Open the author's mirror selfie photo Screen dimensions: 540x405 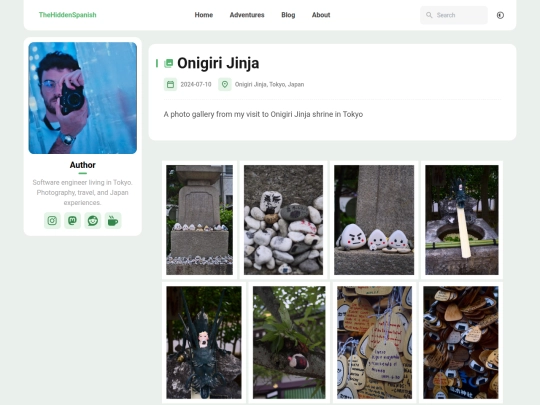click(x=83, y=98)
